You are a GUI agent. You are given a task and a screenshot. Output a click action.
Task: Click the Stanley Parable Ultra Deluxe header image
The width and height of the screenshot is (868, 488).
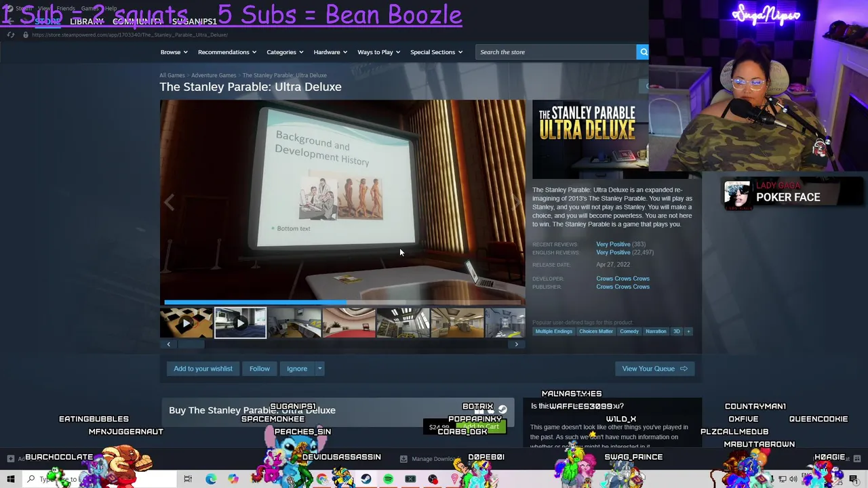coord(590,140)
